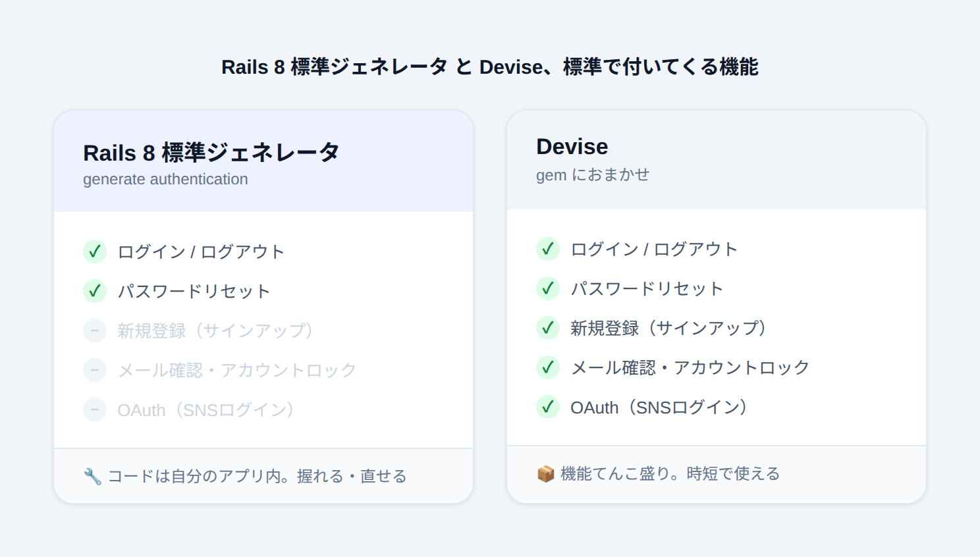Click the wrench icon in Rails card footer
Image resolution: width=980 pixels, height=557 pixels.
click(93, 477)
